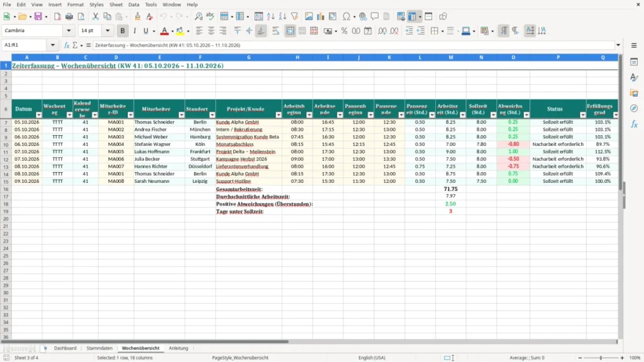Open the File menu
This screenshot has height=362, width=644.
[x=7, y=4]
